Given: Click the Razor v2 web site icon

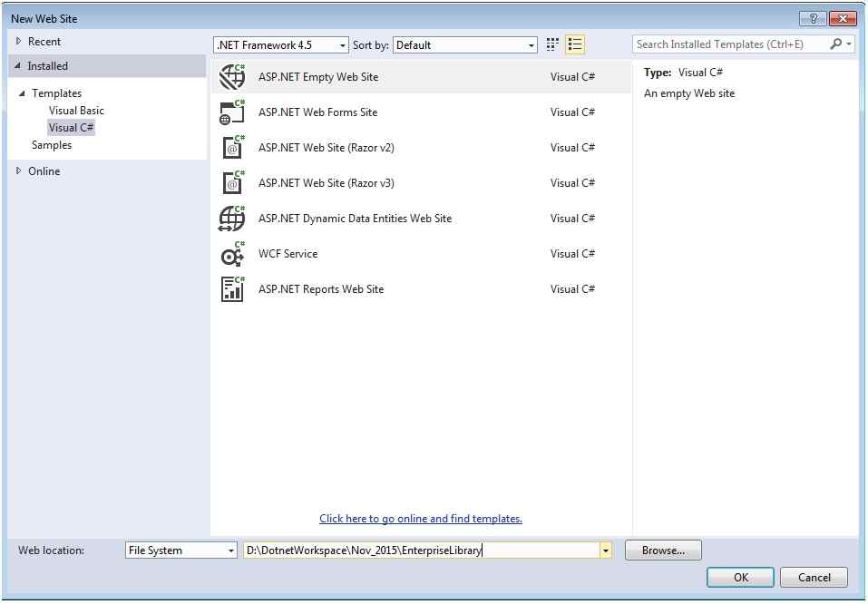Looking at the screenshot, I should 232,148.
